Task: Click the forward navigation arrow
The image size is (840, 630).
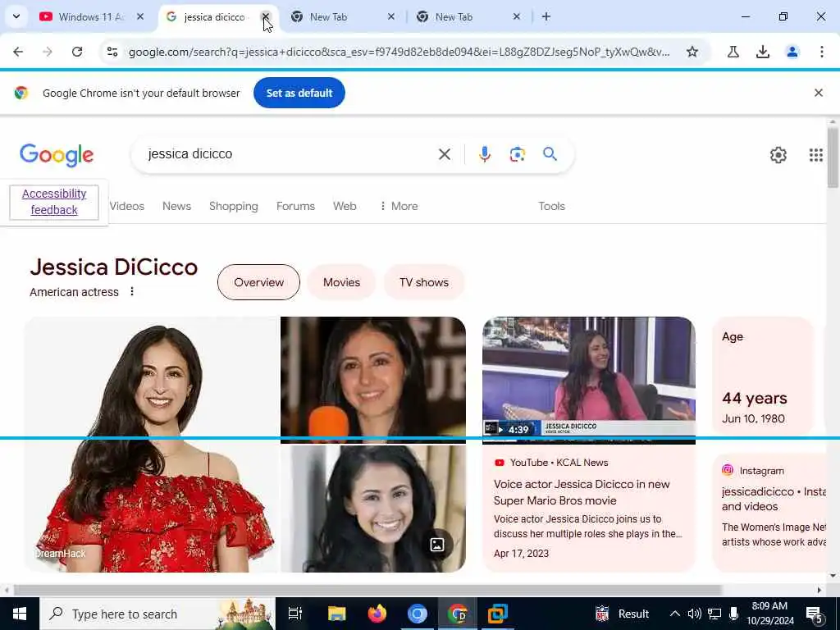Action: 48,52
